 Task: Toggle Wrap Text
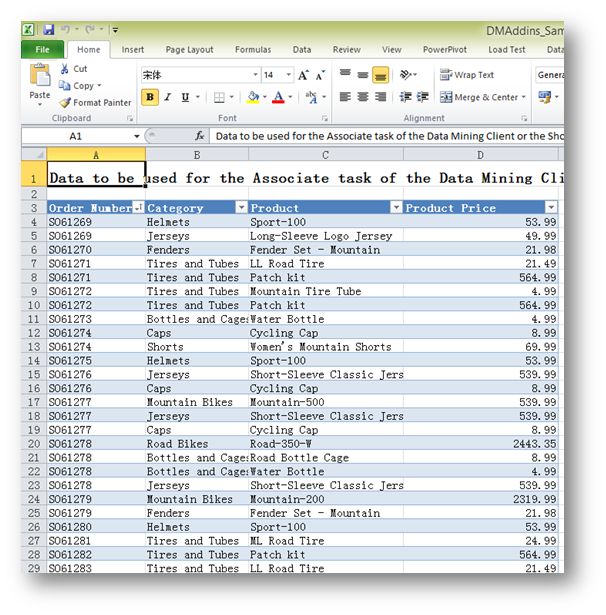(467, 75)
